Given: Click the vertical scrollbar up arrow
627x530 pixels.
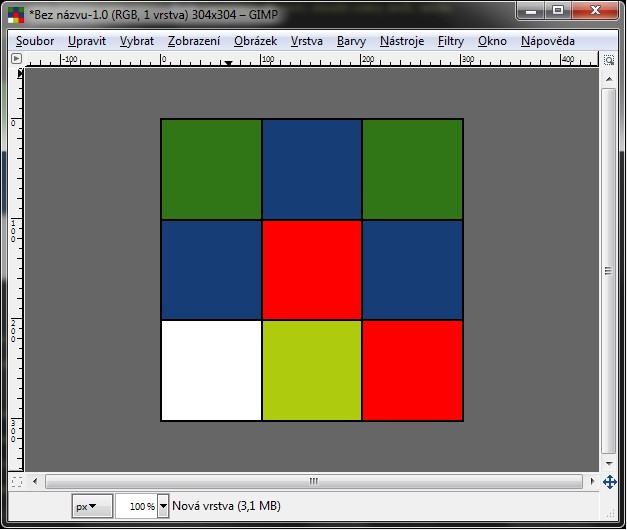Looking at the screenshot, I should tap(609, 79).
